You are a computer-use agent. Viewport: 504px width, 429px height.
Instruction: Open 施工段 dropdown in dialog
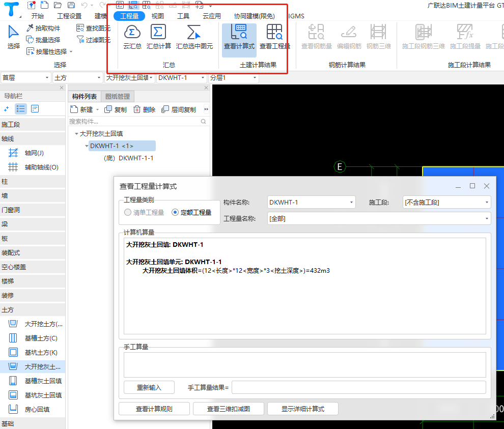pyautogui.click(x=446, y=202)
